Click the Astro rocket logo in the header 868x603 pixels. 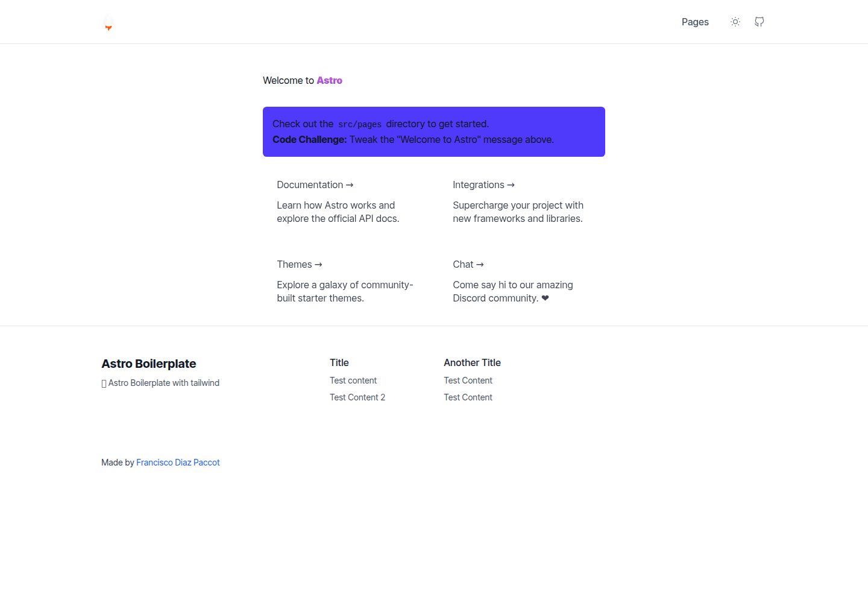(108, 22)
